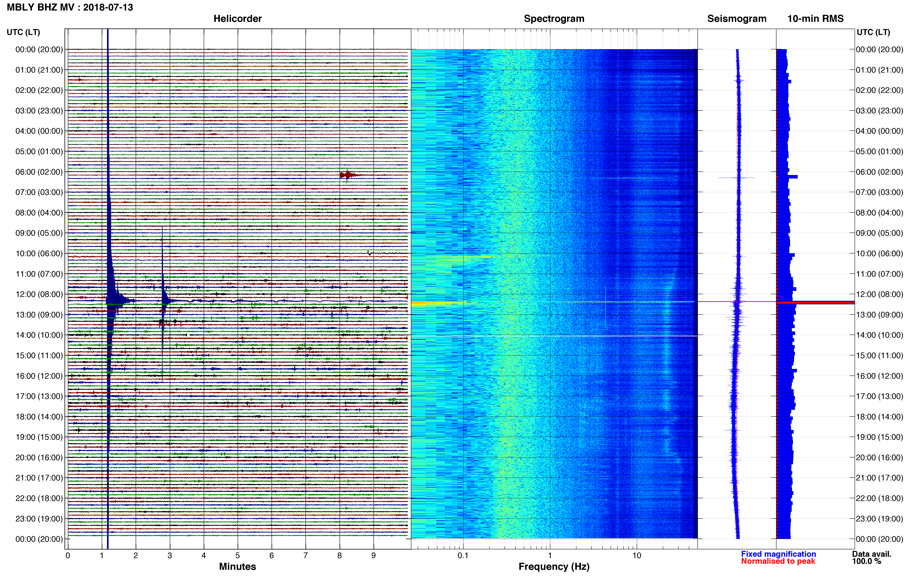Click the 'Minutes' axis title
This screenshot has width=924, height=578.
238,566
